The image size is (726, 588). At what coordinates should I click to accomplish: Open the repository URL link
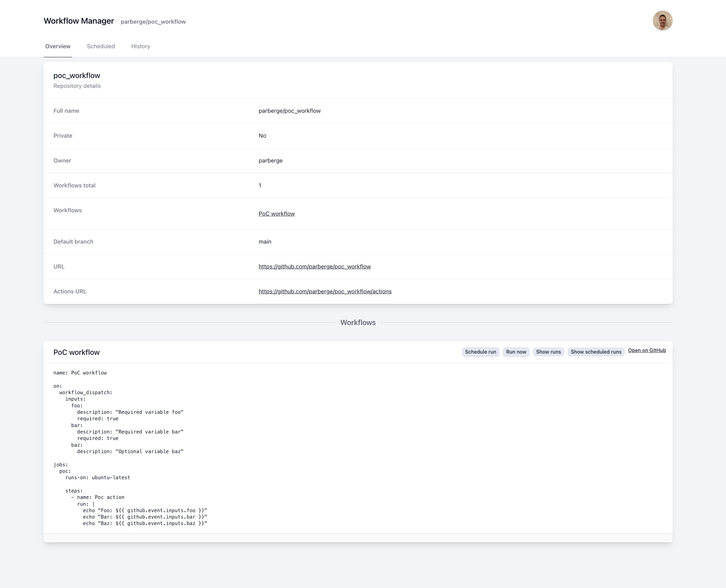pyautogui.click(x=314, y=267)
